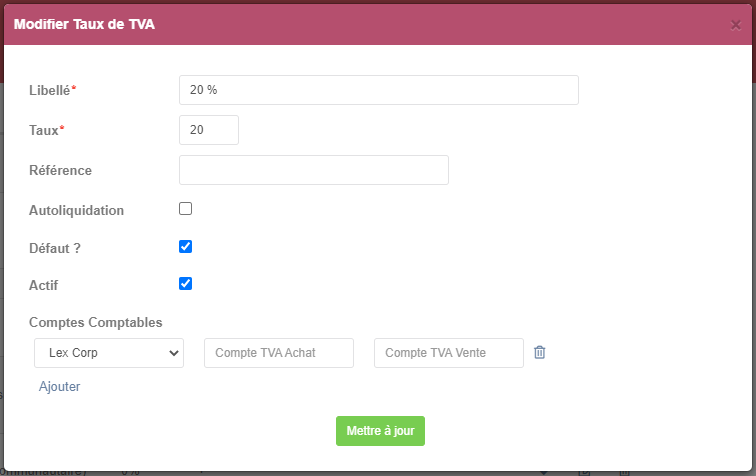This screenshot has height=476, width=756.
Task: Enable the Autoliquidation checkbox
Action: tap(186, 208)
